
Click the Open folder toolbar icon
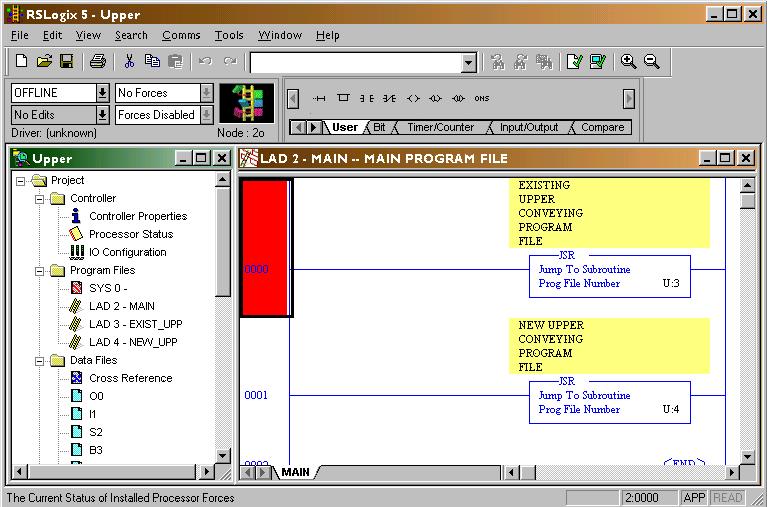44,61
